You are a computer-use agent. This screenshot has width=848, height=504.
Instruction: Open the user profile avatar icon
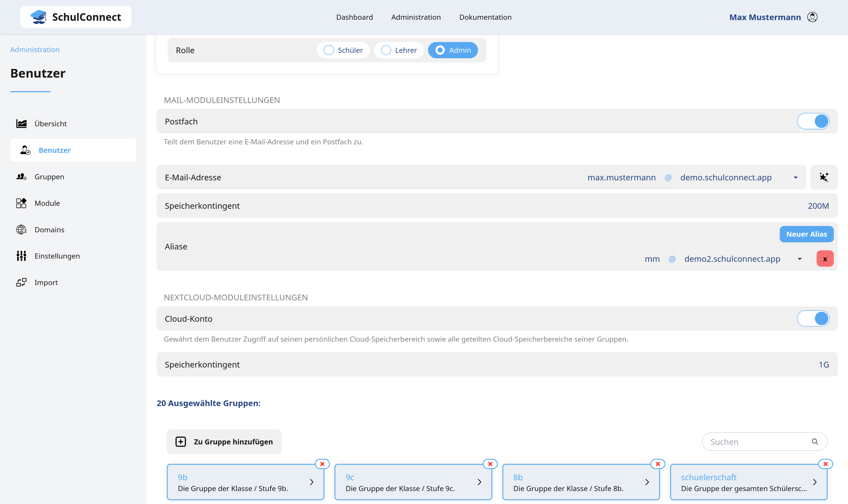point(812,17)
